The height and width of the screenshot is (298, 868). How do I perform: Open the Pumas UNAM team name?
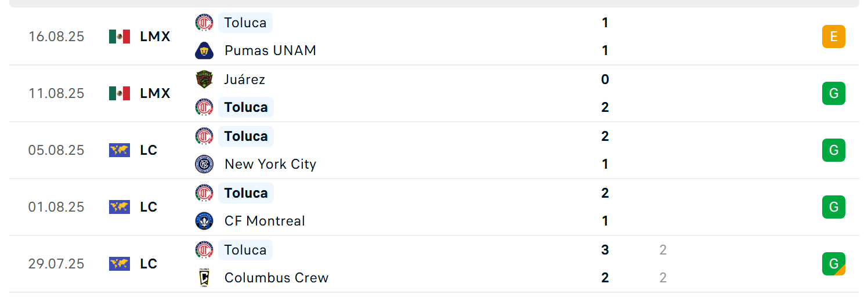(x=270, y=50)
